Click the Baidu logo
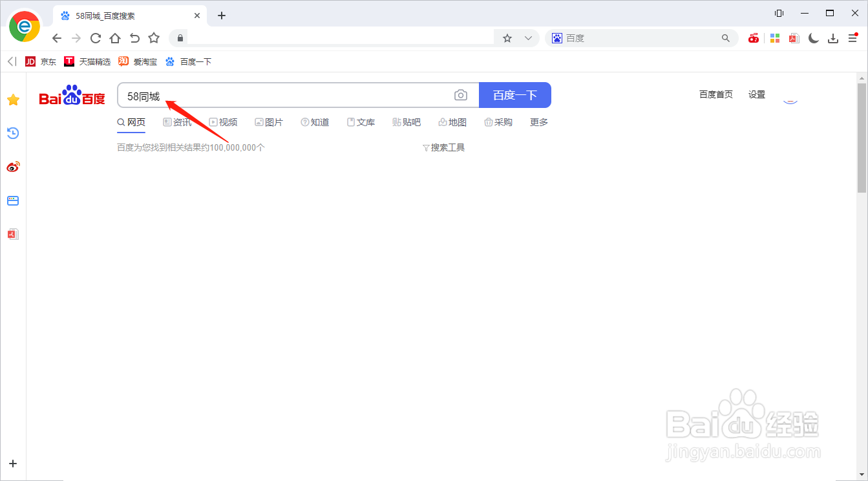The image size is (868, 481). pos(72,95)
